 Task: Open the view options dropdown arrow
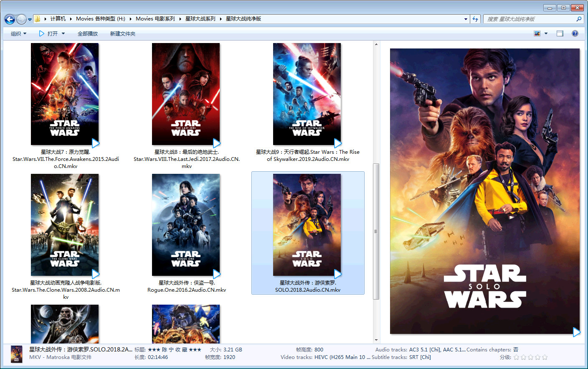[546, 33]
